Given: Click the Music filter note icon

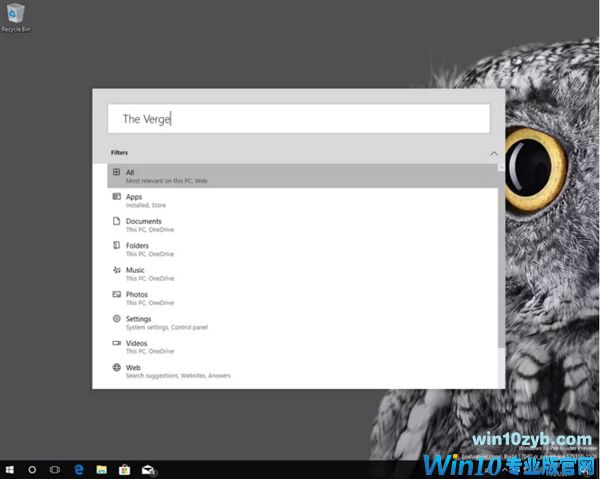Looking at the screenshot, I should click(117, 270).
